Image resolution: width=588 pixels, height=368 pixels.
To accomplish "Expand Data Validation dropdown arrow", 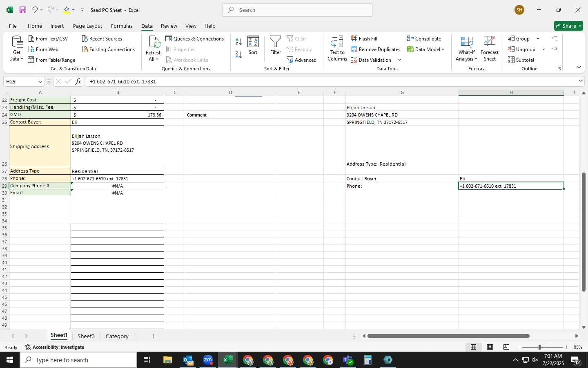I will click(x=399, y=60).
